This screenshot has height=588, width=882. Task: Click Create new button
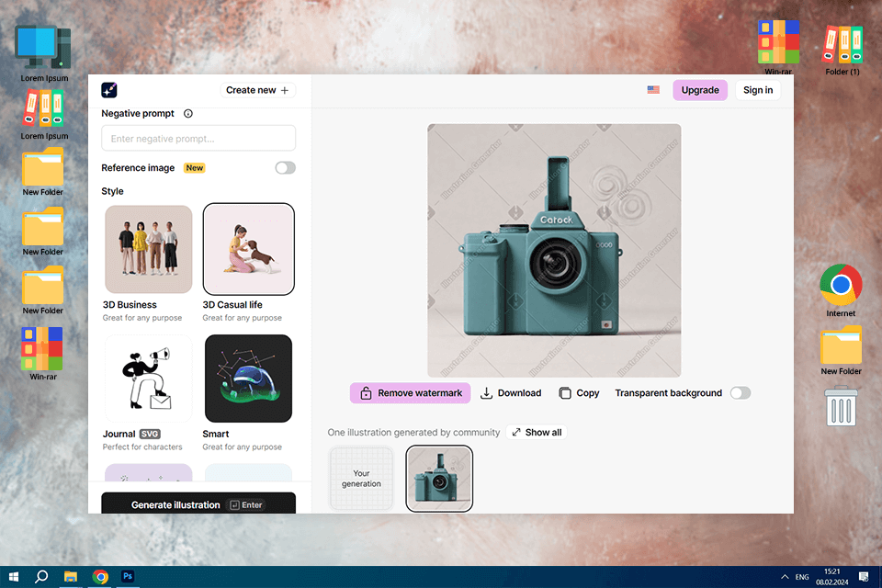(257, 90)
